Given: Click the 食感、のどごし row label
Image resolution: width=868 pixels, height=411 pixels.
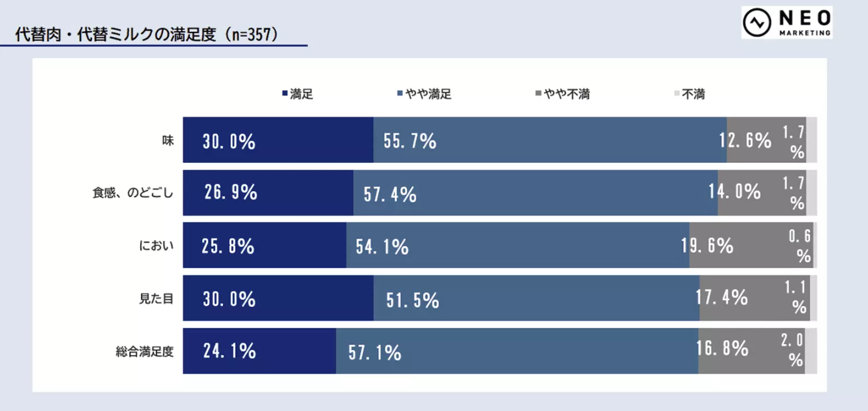Looking at the screenshot, I should 132,193.
